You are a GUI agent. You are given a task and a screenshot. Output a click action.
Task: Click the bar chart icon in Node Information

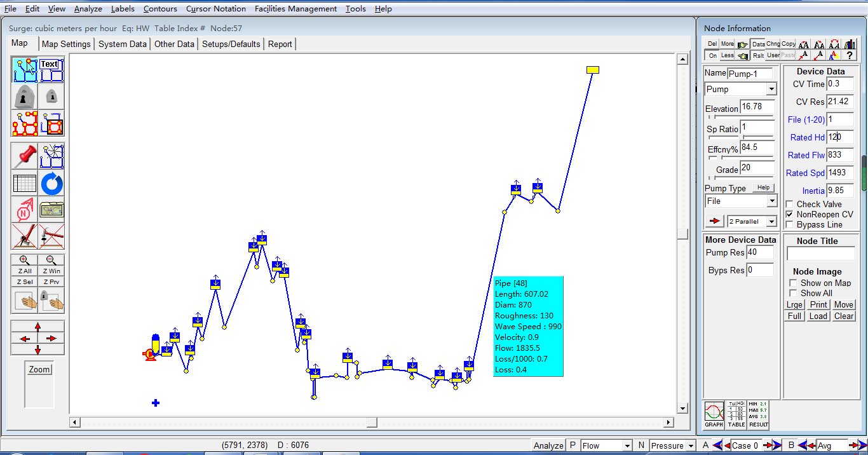point(850,44)
